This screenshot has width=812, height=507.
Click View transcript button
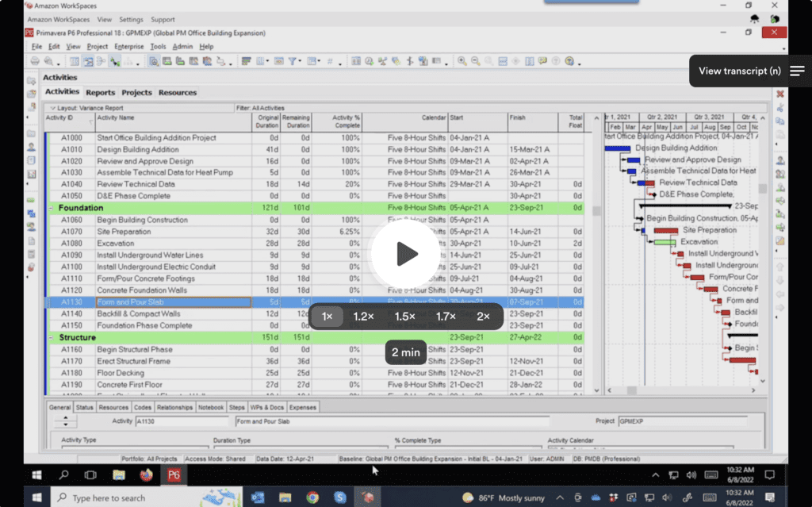point(750,71)
